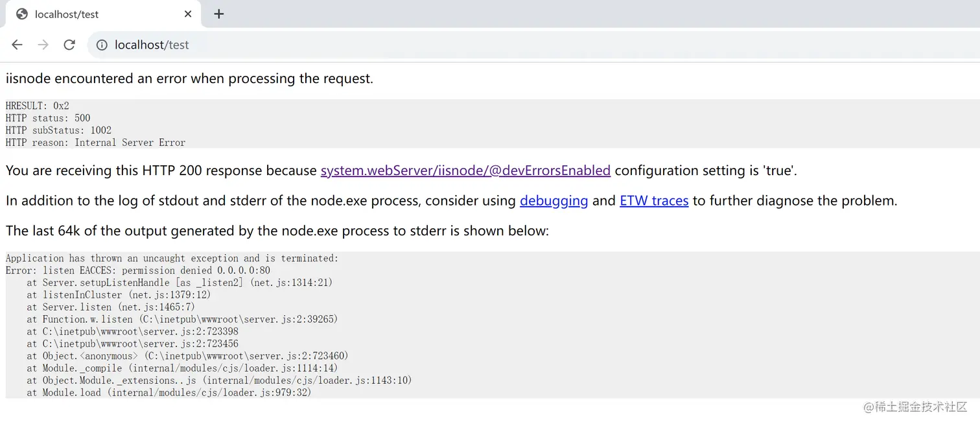Follow the debugging hyperlink
Screen dimensions: 980x426
click(554, 201)
